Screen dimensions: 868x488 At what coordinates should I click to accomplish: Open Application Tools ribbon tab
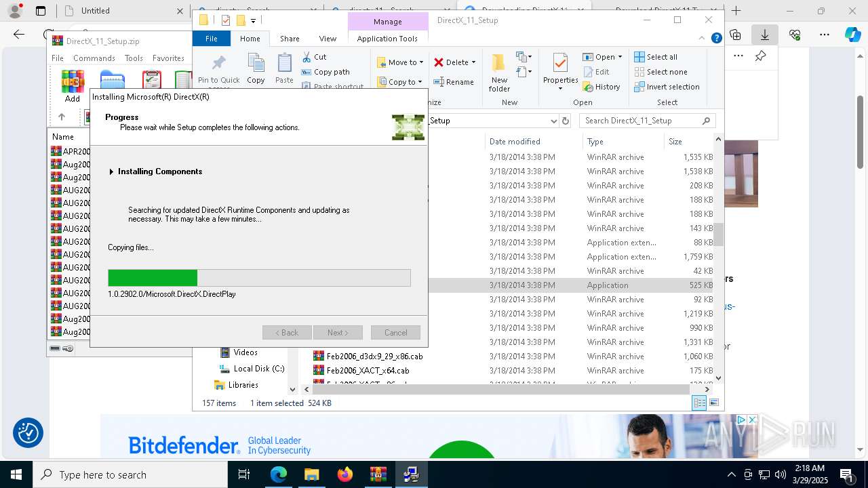coord(387,39)
